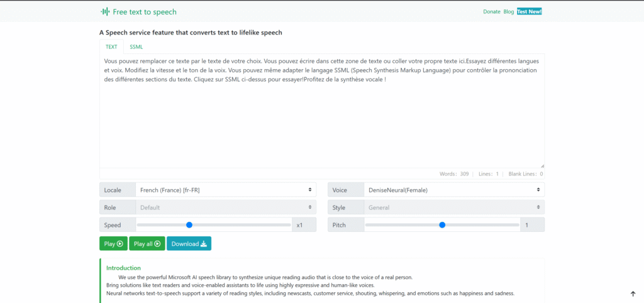The height and width of the screenshot is (303, 644).
Task: Click the Play all button
Action: pos(147,243)
